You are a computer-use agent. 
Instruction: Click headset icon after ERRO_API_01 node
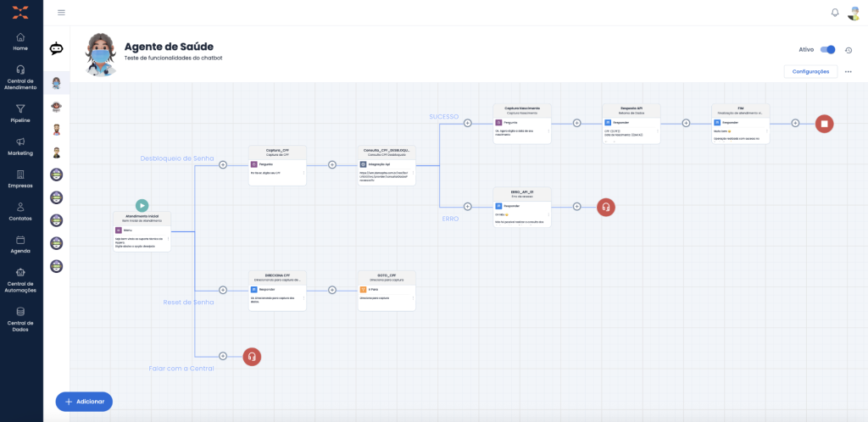click(x=605, y=207)
